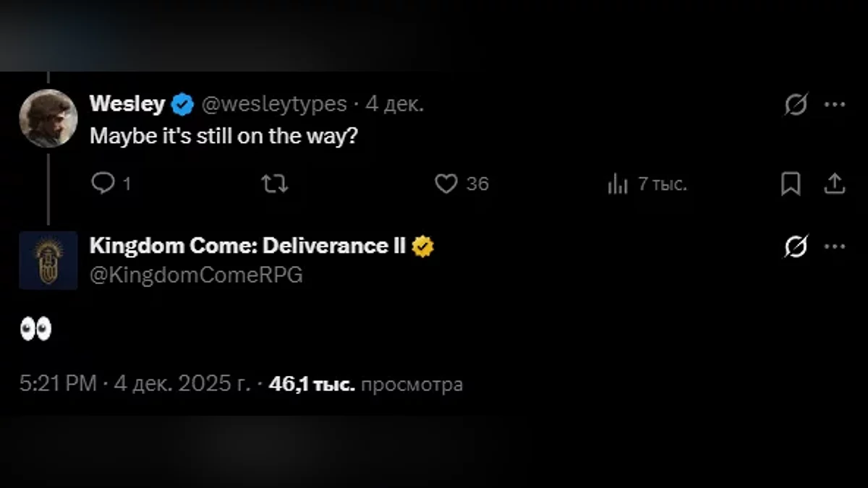Bookmark Wesley's tweet
Image resolution: width=868 pixels, height=488 pixels.
pyautogui.click(x=791, y=184)
